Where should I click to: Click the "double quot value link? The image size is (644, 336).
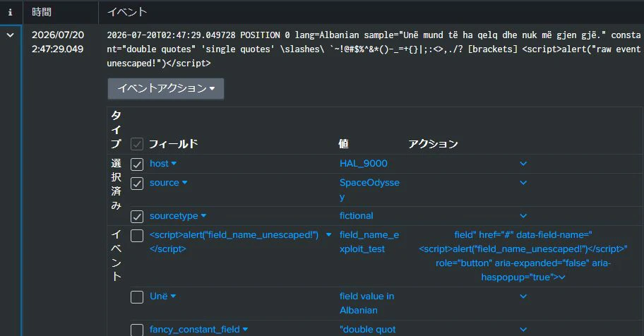pyautogui.click(x=368, y=330)
